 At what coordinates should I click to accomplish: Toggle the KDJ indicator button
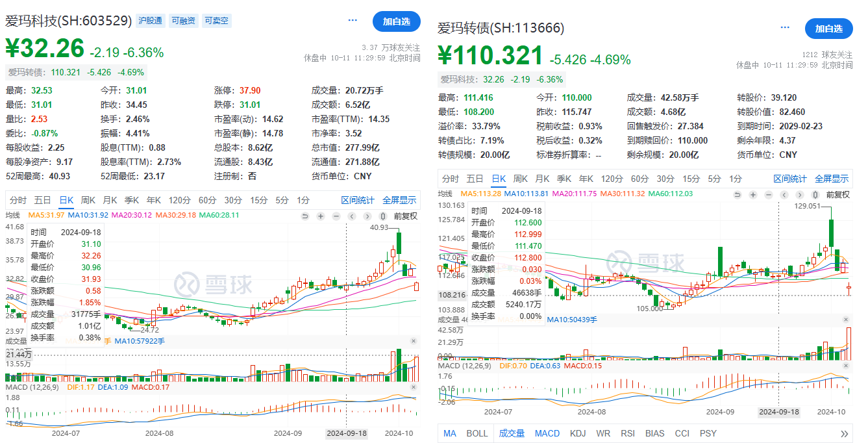point(578,433)
